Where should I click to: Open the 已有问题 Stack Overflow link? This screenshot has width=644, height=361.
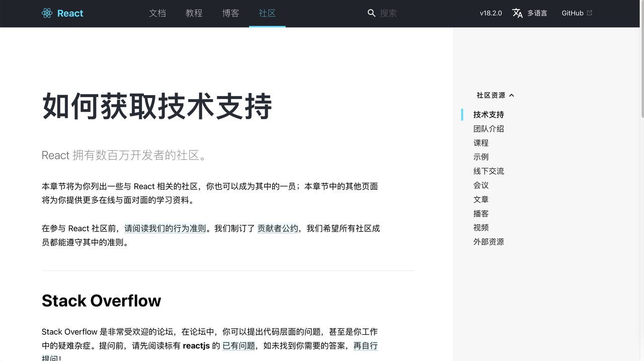click(239, 346)
